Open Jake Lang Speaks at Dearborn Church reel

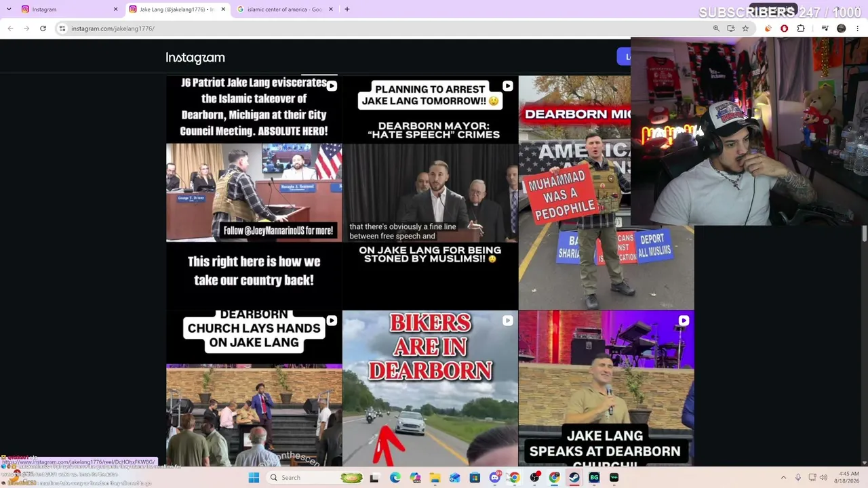coord(606,388)
